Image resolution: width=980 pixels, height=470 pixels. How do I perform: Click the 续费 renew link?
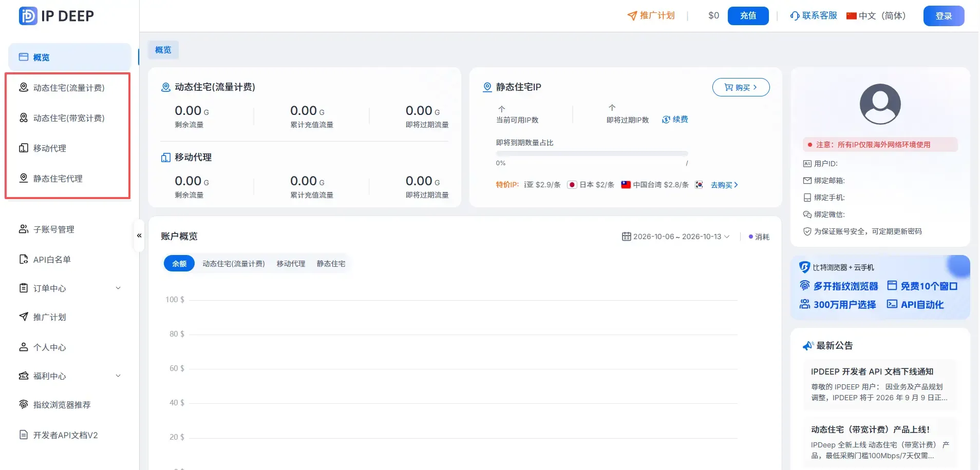coord(675,120)
